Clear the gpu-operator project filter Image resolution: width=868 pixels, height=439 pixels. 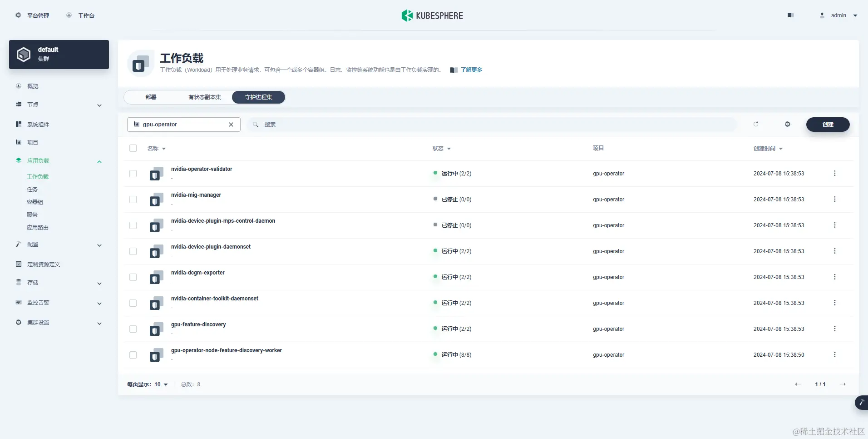[x=231, y=125]
